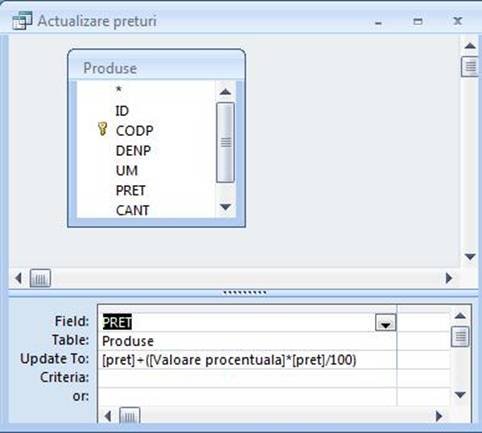This screenshot has width=482, height=433.
Task: Open the Field dropdown arrow for PRET
Action: click(x=385, y=323)
